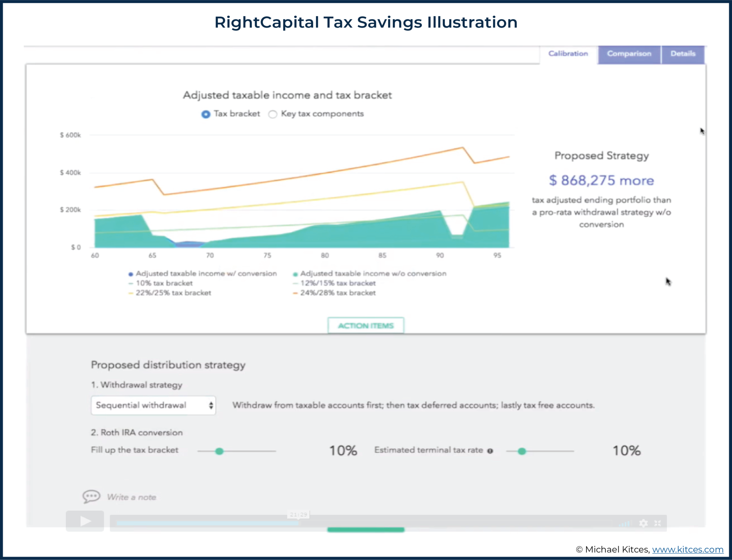732x560 pixels.
Task: Click the ACTION ITEMS button
Action: point(365,325)
